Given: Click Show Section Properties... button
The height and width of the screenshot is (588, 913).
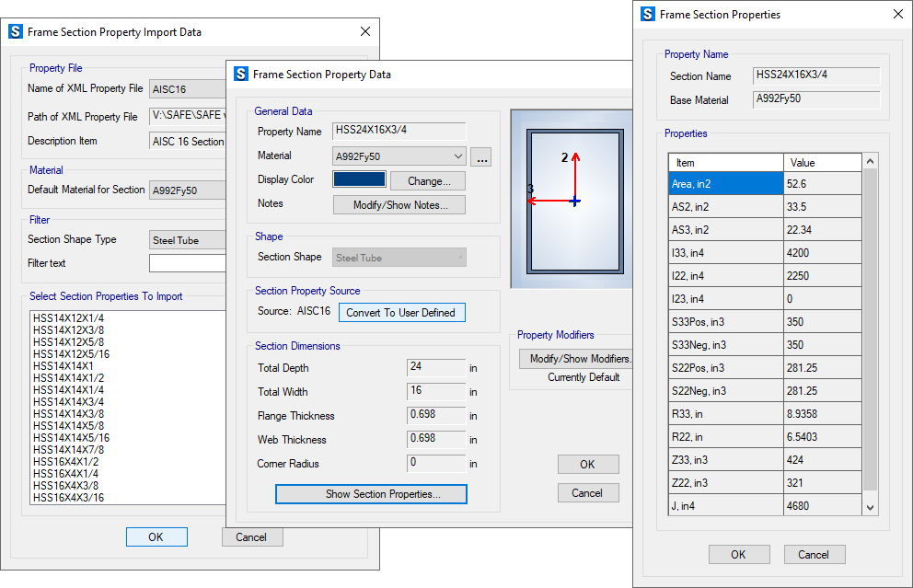Looking at the screenshot, I should point(371,494).
